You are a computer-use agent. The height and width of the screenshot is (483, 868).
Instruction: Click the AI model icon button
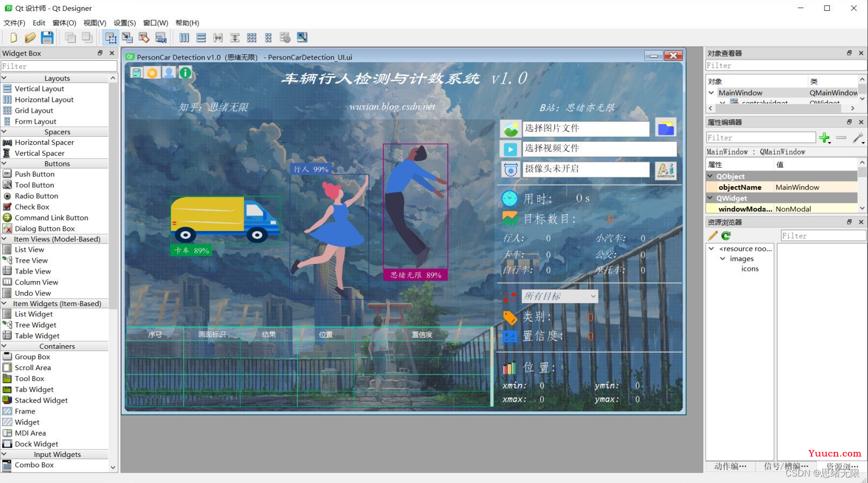(x=666, y=170)
